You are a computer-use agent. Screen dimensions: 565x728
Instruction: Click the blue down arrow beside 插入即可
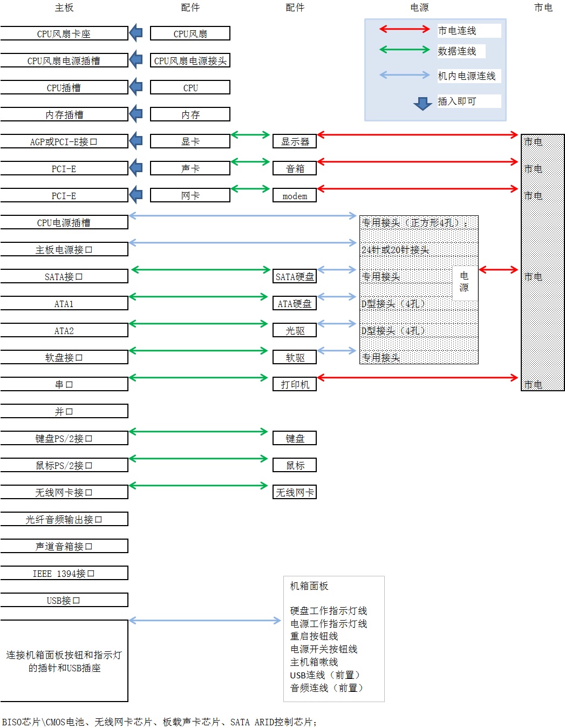click(422, 103)
